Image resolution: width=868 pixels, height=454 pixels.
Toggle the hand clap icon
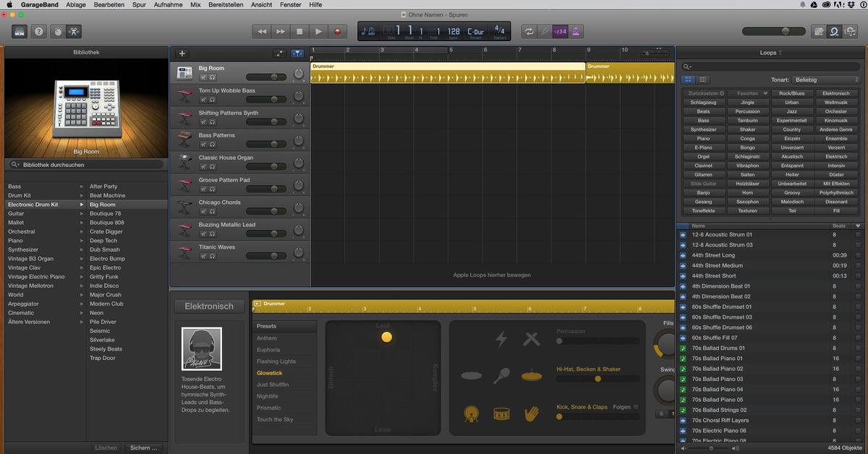click(532, 414)
